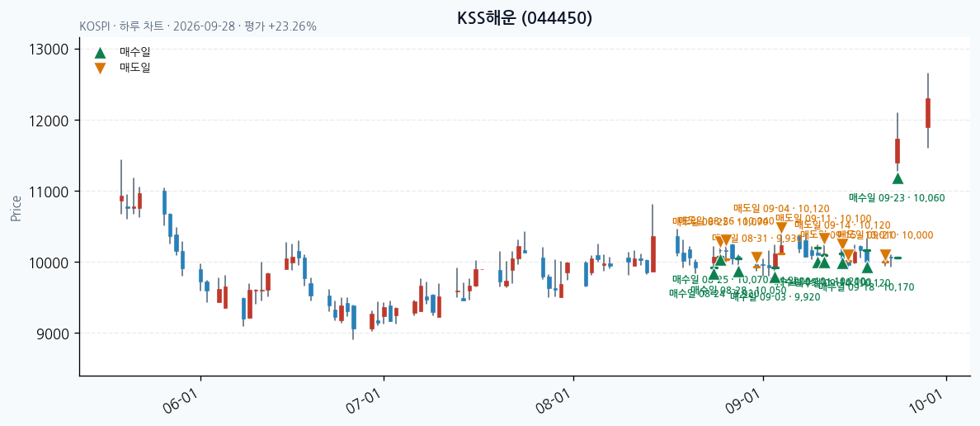Click the KOSPI 하루 차트 subtitle

pos(197,27)
